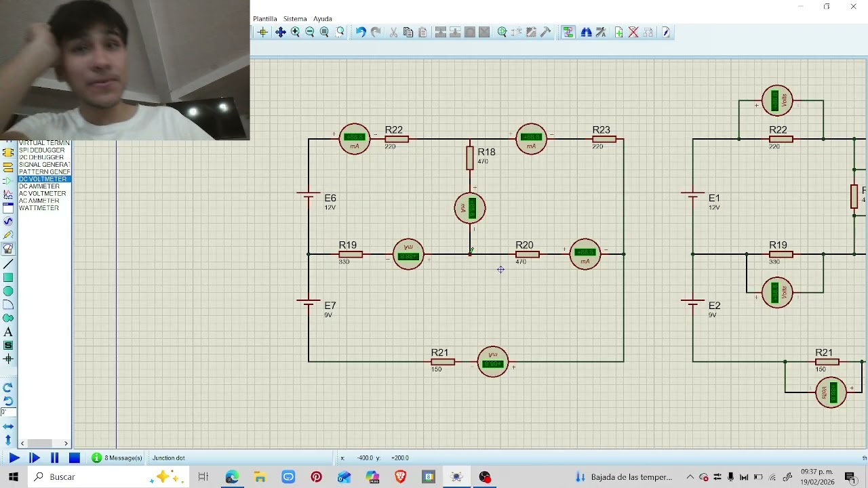Rotate the object anticlockwise

(x=8, y=401)
